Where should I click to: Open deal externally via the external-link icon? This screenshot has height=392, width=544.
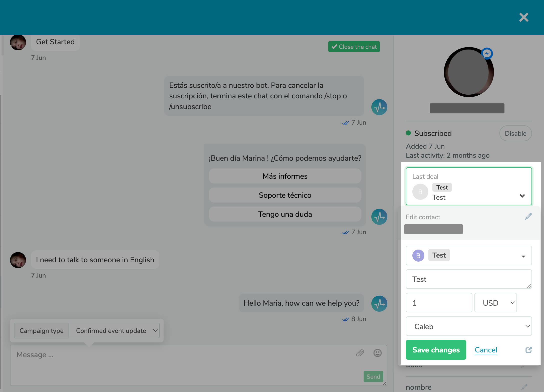pyautogui.click(x=528, y=350)
